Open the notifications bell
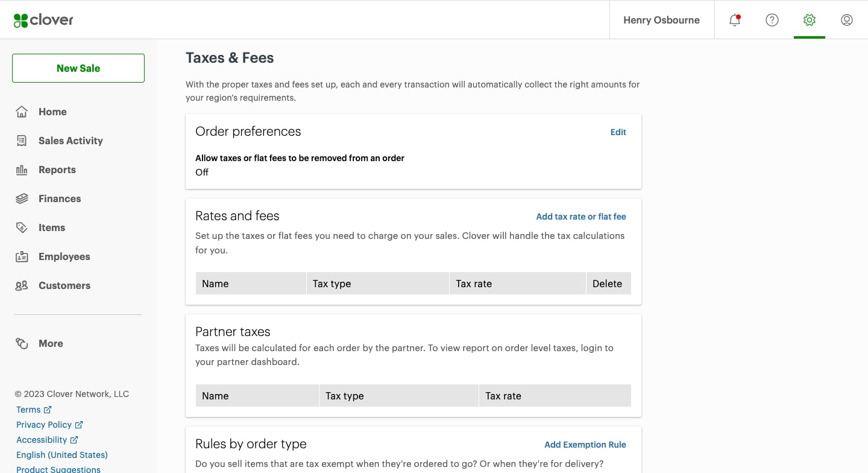The image size is (868, 473). pos(734,20)
